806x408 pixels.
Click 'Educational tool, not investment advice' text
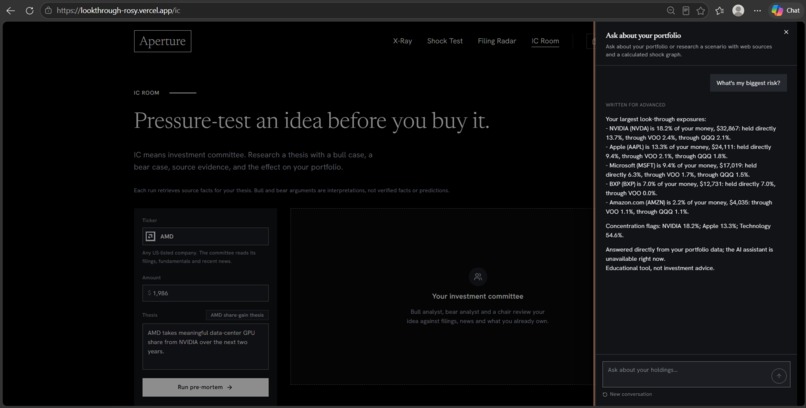(x=660, y=268)
